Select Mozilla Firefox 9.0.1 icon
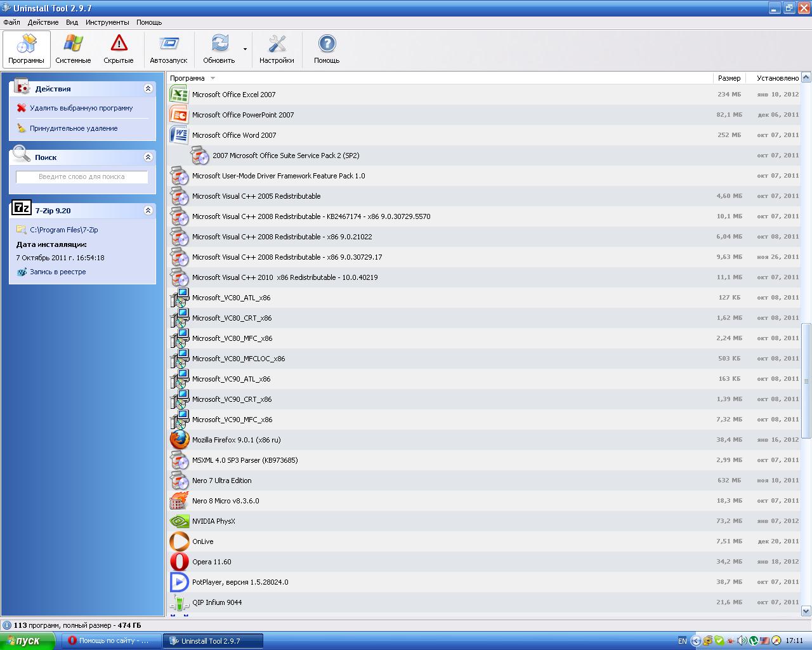This screenshot has height=650, width=812. tap(180, 440)
